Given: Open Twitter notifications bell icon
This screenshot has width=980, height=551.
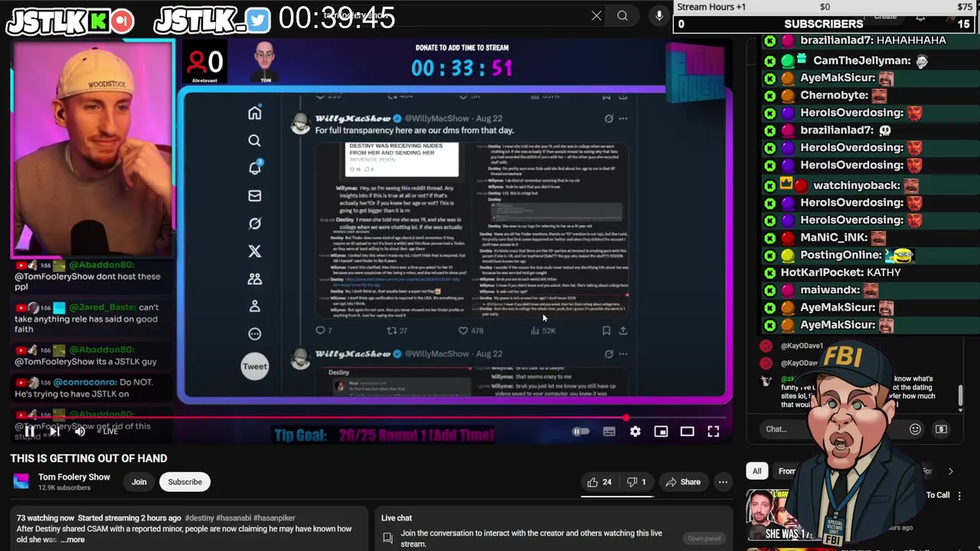Looking at the screenshot, I should (255, 168).
